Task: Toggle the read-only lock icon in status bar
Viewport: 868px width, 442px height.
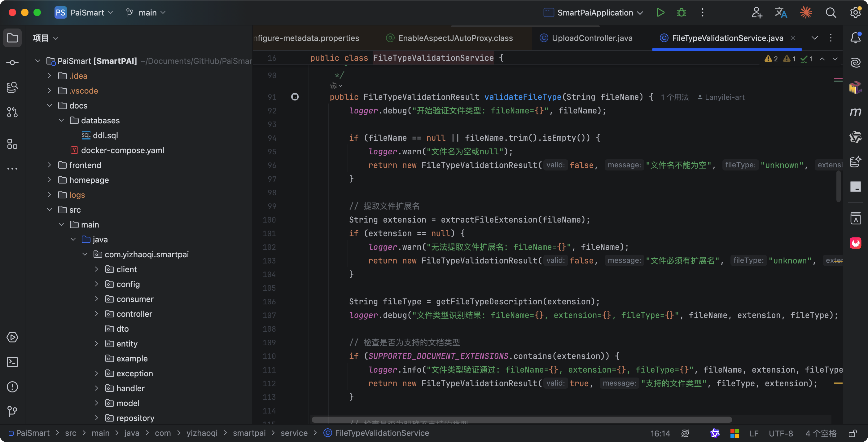Action: point(853,433)
